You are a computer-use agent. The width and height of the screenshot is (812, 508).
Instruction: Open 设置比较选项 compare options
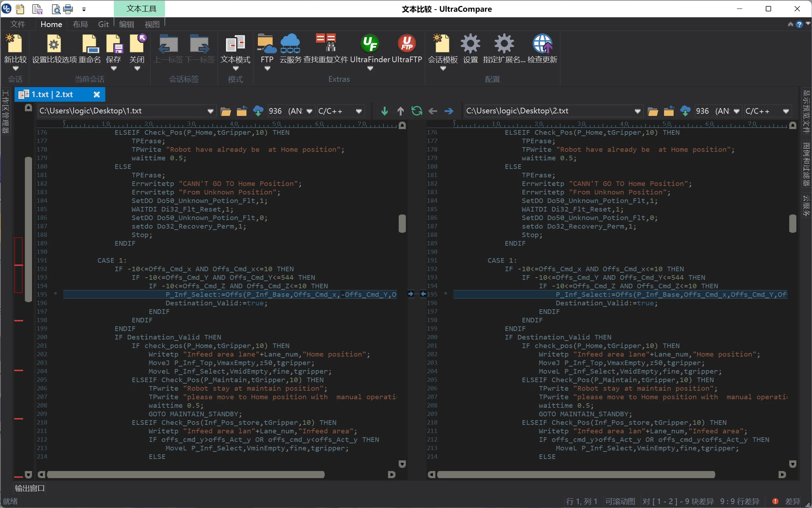point(54,49)
